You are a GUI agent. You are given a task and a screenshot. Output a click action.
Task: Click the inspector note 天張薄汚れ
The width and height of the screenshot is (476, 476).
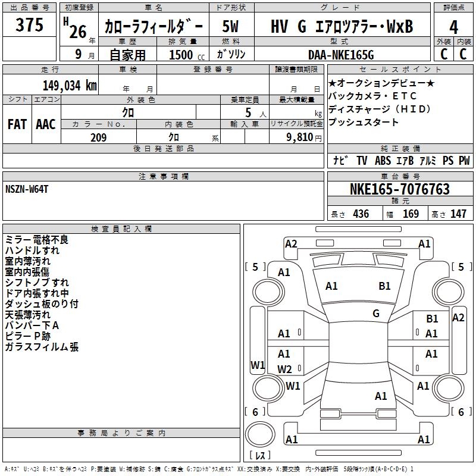pyautogui.click(x=27, y=315)
